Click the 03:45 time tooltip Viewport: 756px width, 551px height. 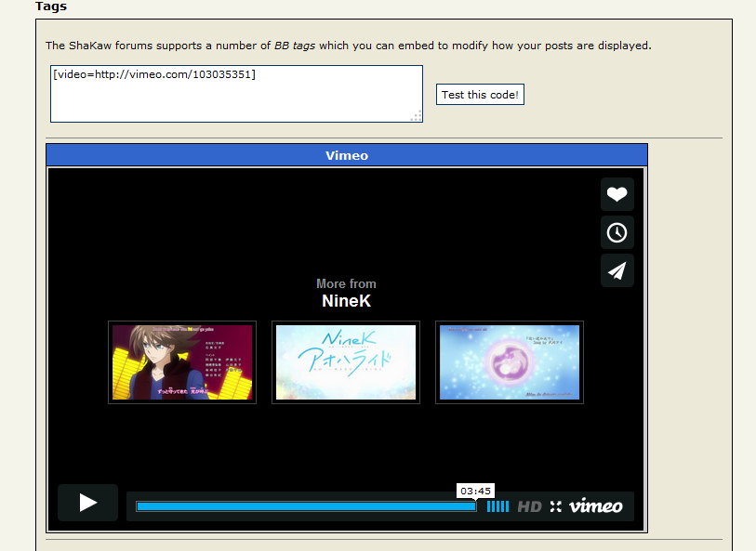pyautogui.click(x=475, y=491)
